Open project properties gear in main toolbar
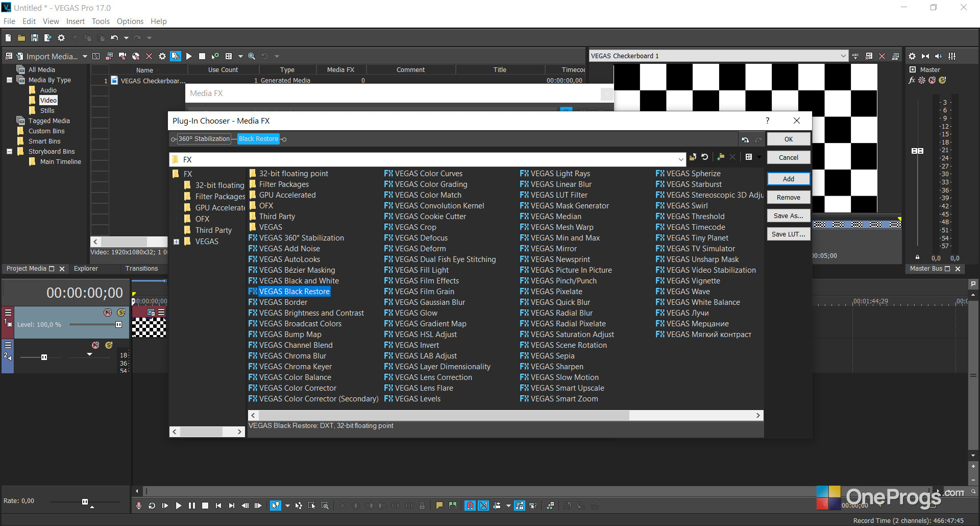The width and height of the screenshot is (980, 526). click(61, 38)
